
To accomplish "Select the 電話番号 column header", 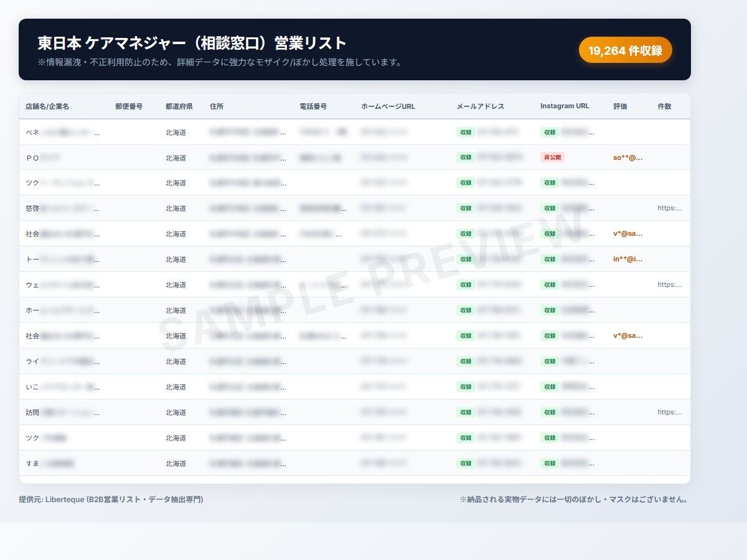I will [x=313, y=106].
